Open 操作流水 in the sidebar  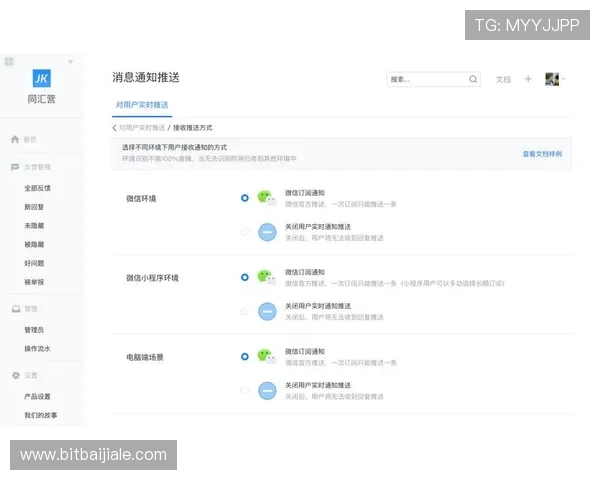(x=38, y=348)
